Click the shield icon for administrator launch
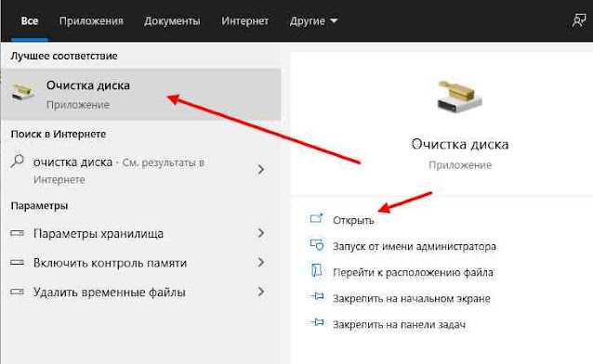Image resolution: width=593 pixels, height=364 pixels. pyautogui.click(x=317, y=244)
